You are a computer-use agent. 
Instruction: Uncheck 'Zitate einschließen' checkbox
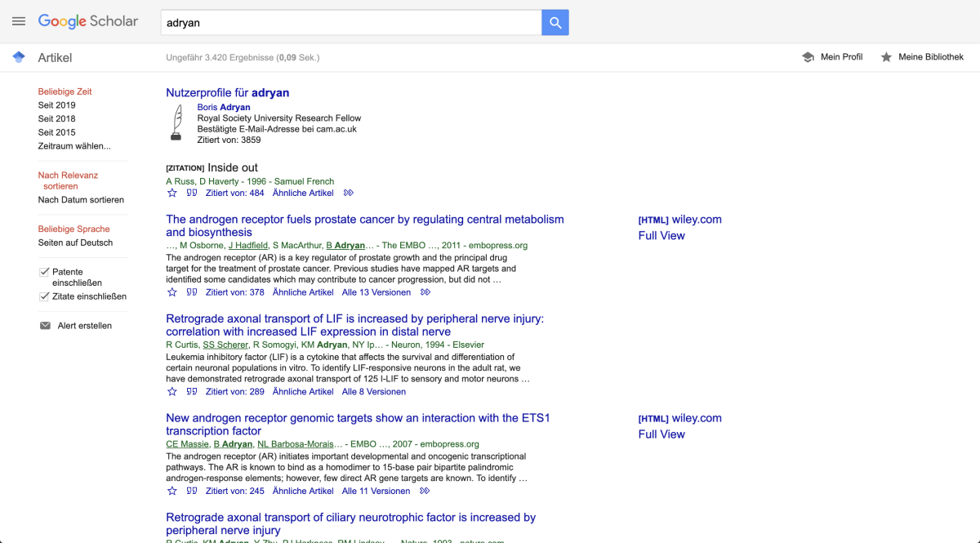[45, 296]
